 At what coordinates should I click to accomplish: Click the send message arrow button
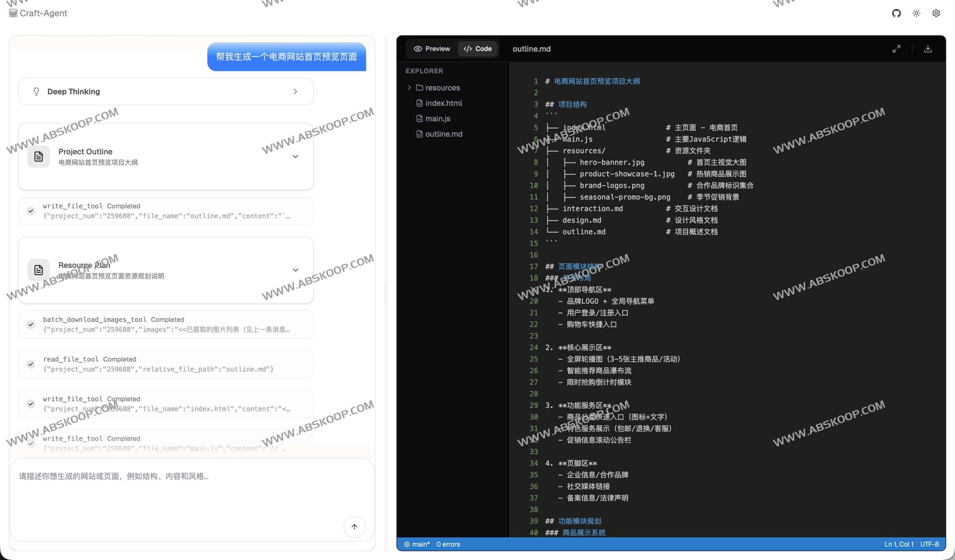tap(354, 527)
